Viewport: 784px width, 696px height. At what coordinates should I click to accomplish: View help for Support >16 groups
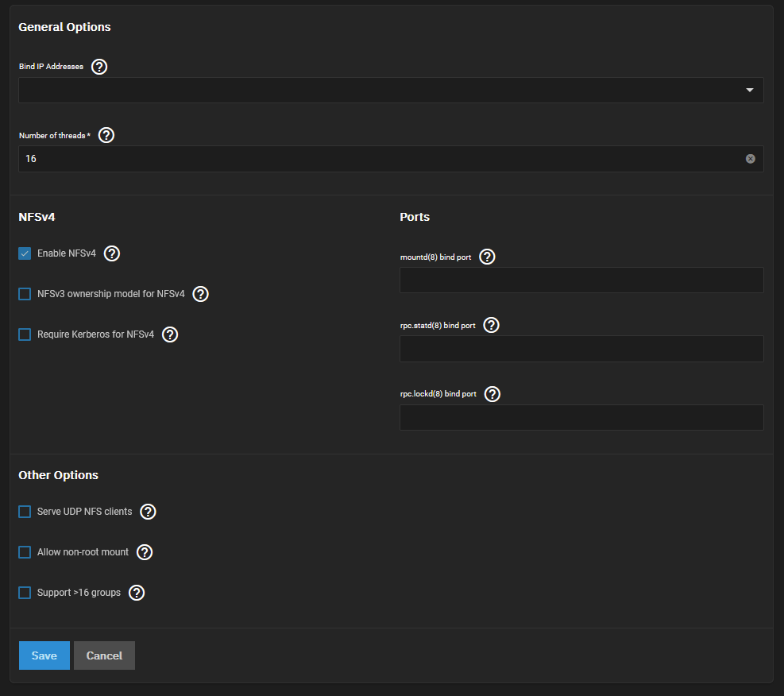(137, 593)
